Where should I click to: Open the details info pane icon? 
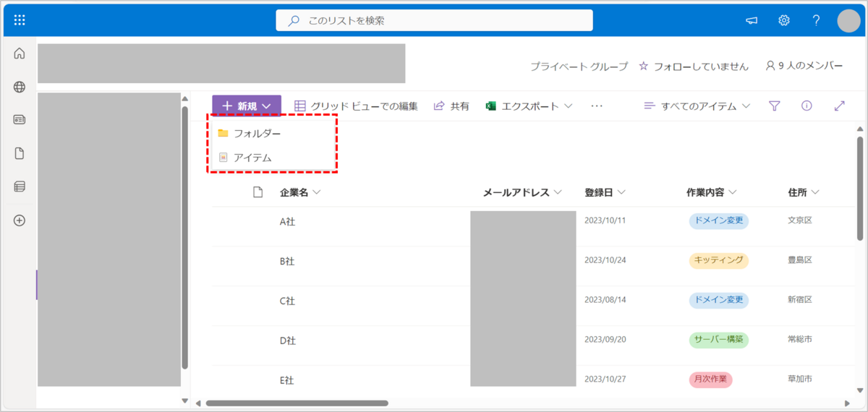[807, 106]
